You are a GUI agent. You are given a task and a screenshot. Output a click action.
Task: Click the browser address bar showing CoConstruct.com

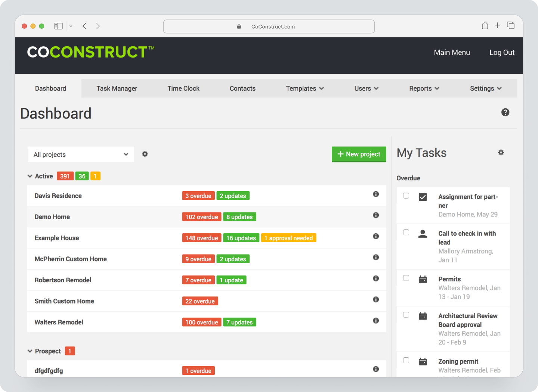(x=269, y=26)
